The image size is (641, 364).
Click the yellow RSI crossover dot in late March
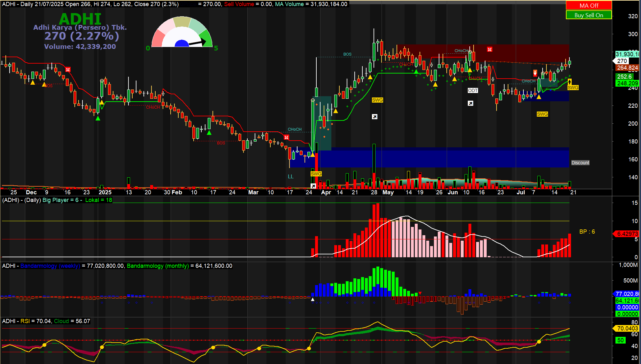tap(309, 348)
